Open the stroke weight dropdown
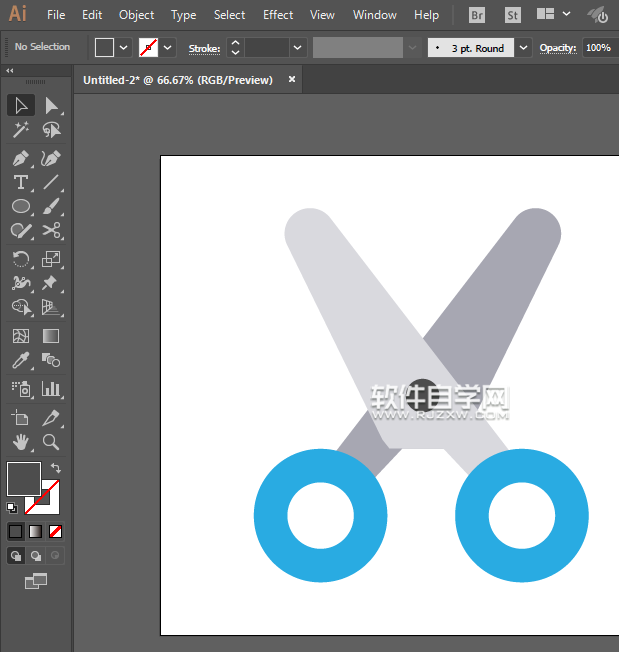619x652 pixels. (297, 47)
